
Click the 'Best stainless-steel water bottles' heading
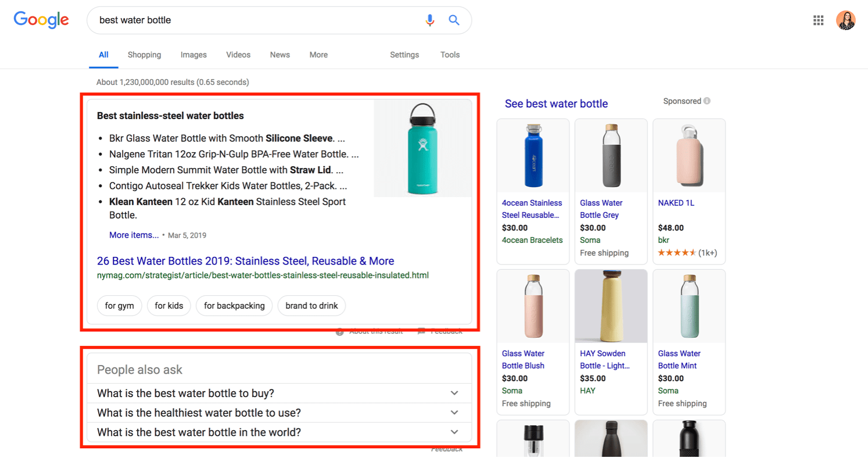click(170, 116)
